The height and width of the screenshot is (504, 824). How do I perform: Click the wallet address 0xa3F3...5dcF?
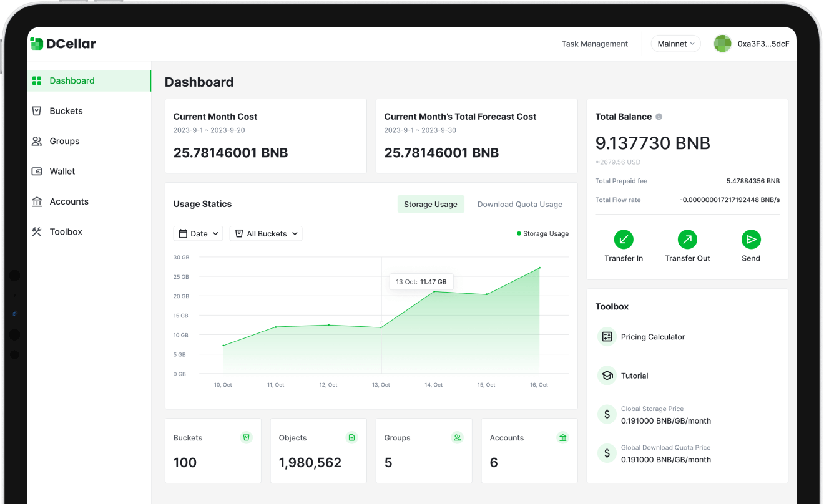[x=763, y=44]
